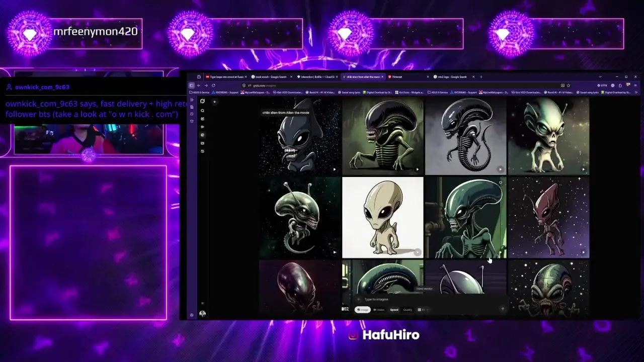This screenshot has height=362, width=644.
Task: Open the KickTools Widgets bookmark
Action: 409,93
